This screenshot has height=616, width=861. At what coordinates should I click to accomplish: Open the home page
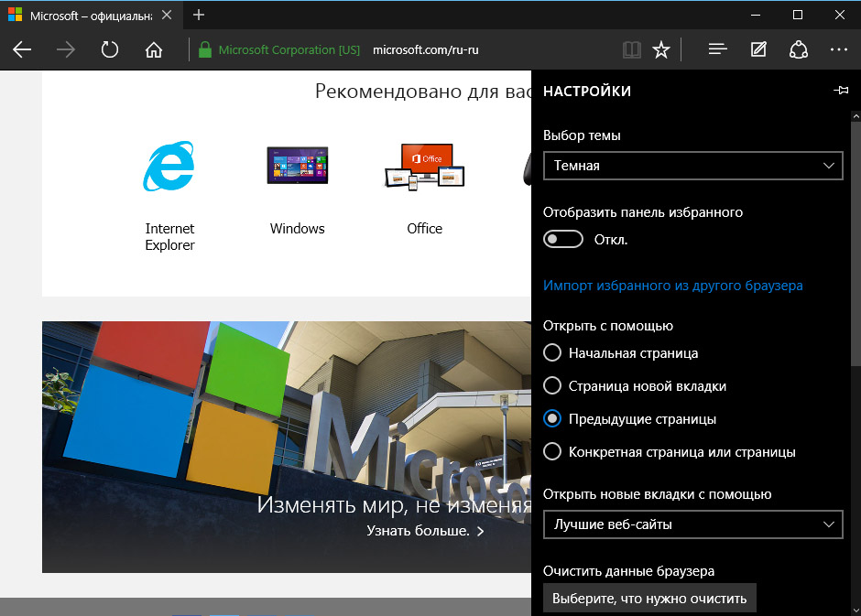pos(154,50)
